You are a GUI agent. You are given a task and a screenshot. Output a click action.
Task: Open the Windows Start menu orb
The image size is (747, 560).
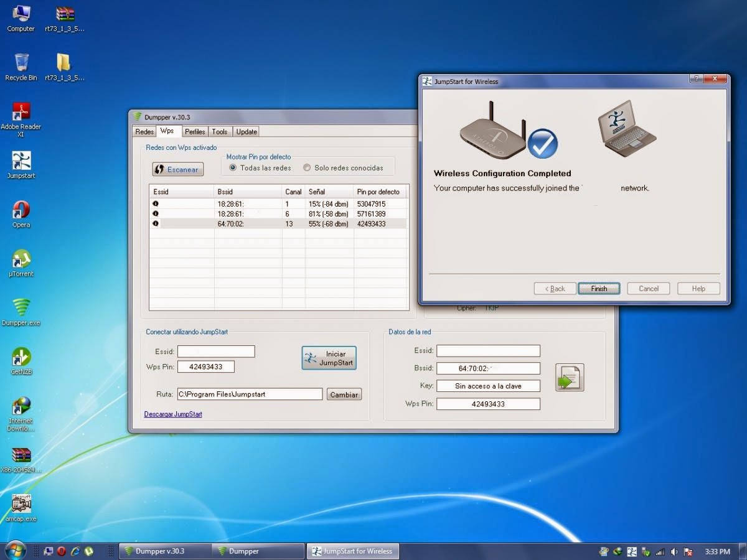pyautogui.click(x=15, y=551)
